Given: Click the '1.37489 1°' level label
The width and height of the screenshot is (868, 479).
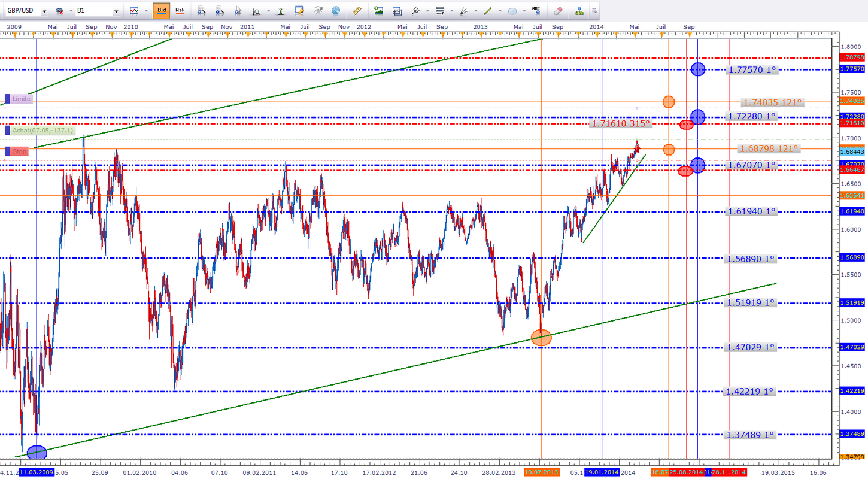Looking at the screenshot, I should pyautogui.click(x=751, y=435).
